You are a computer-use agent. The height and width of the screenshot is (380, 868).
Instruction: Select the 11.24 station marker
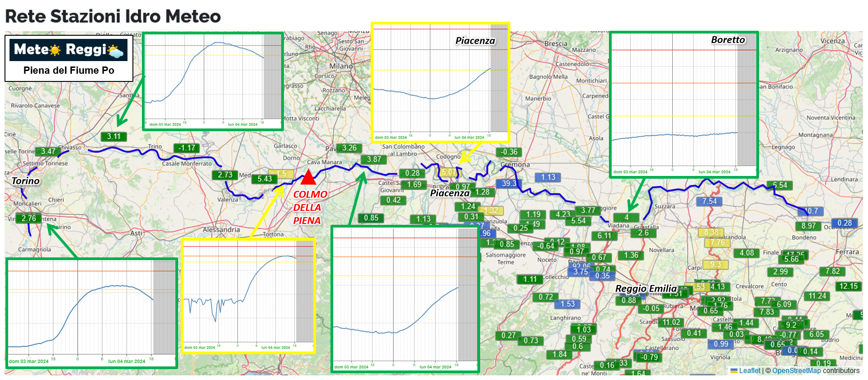point(817,296)
